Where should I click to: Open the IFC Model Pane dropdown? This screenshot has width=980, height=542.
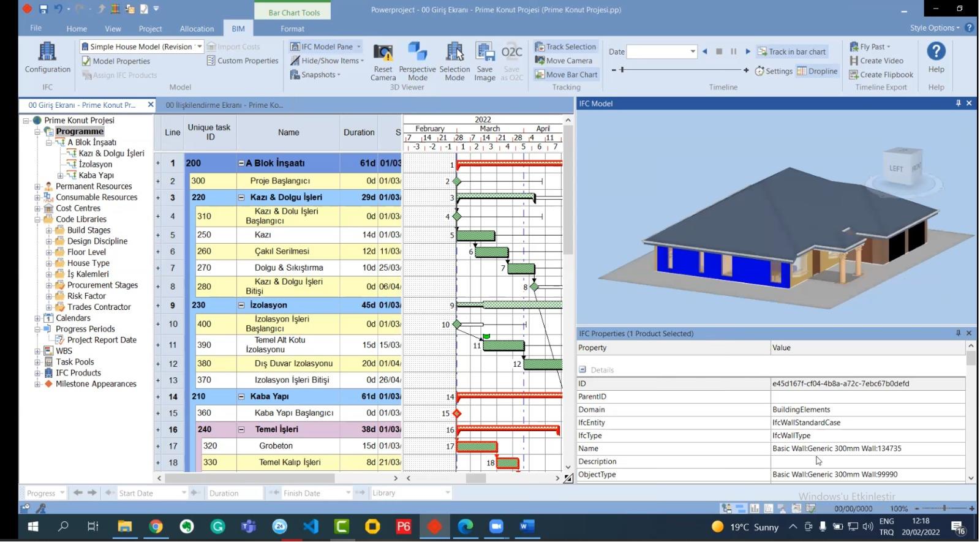pos(359,47)
